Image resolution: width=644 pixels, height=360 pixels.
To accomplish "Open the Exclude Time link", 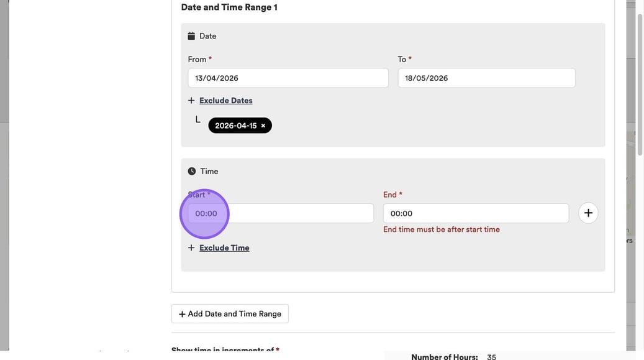I will click(x=224, y=248).
